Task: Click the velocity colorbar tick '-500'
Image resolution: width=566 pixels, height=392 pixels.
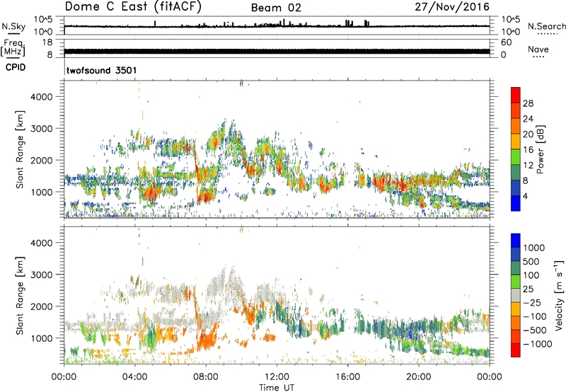Action: coord(535,330)
